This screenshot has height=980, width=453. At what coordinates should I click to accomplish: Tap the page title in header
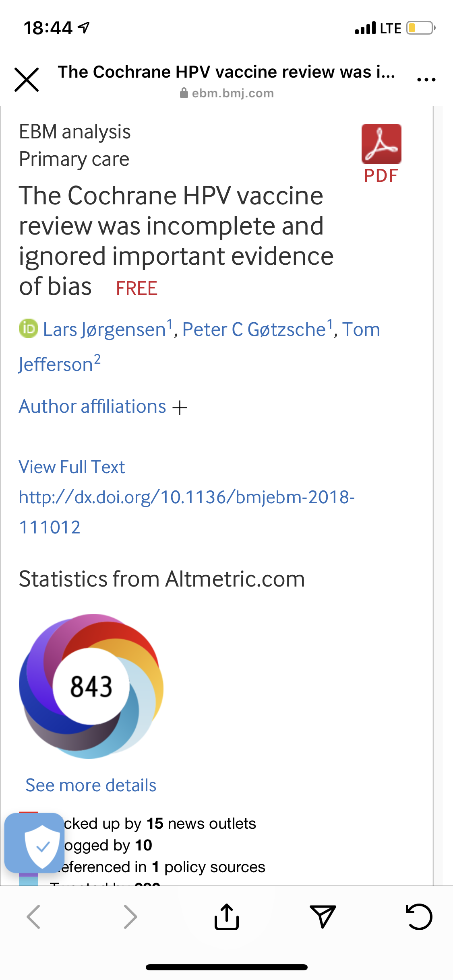226,72
